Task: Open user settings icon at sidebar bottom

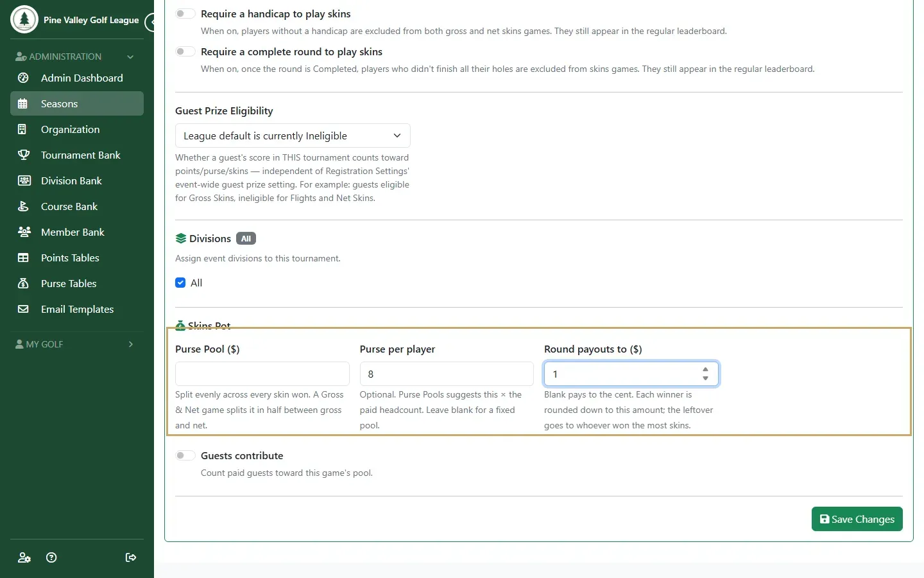Action: click(24, 557)
